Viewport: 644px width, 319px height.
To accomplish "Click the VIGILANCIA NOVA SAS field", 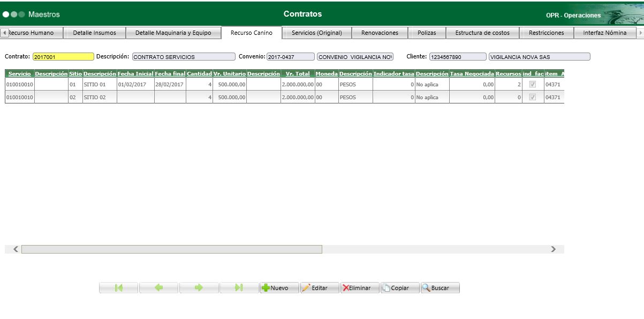I will pos(539,56).
